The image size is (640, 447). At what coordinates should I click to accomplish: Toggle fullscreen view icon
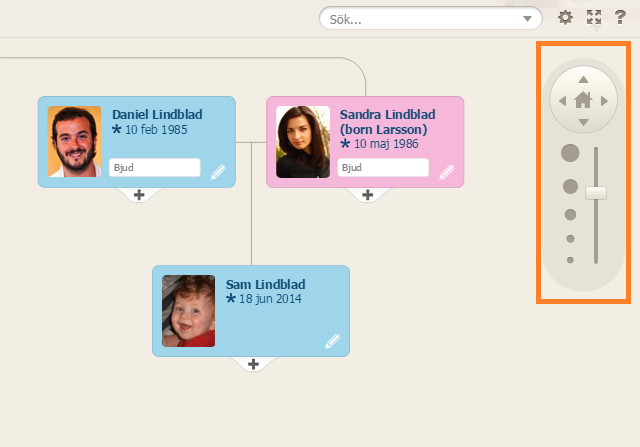pyautogui.click(x=594, y=18)
